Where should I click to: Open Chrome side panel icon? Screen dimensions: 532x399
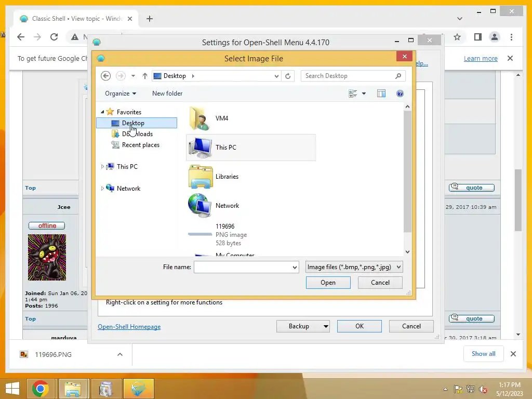478,37
